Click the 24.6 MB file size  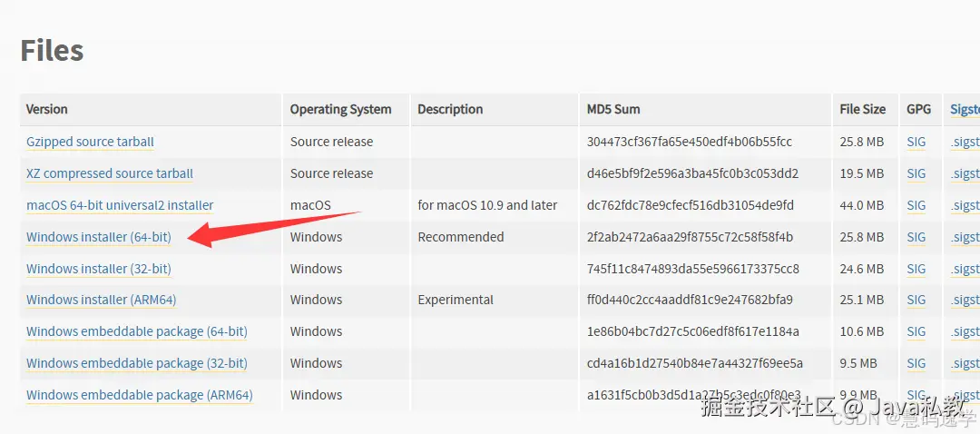click(862, 269)
